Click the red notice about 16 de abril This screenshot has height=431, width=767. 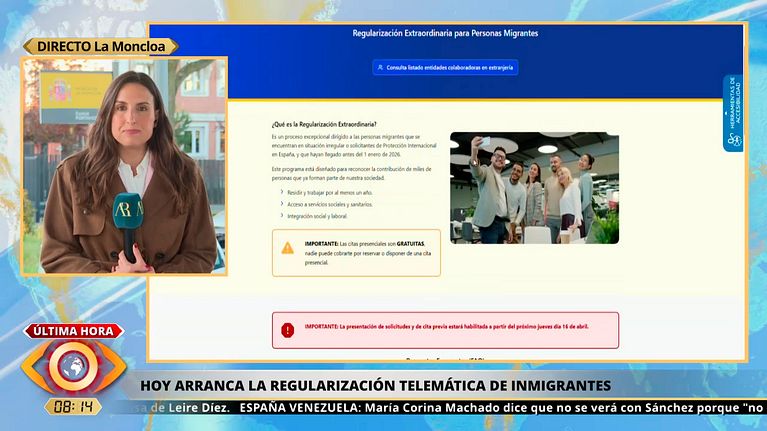(445, 329)
